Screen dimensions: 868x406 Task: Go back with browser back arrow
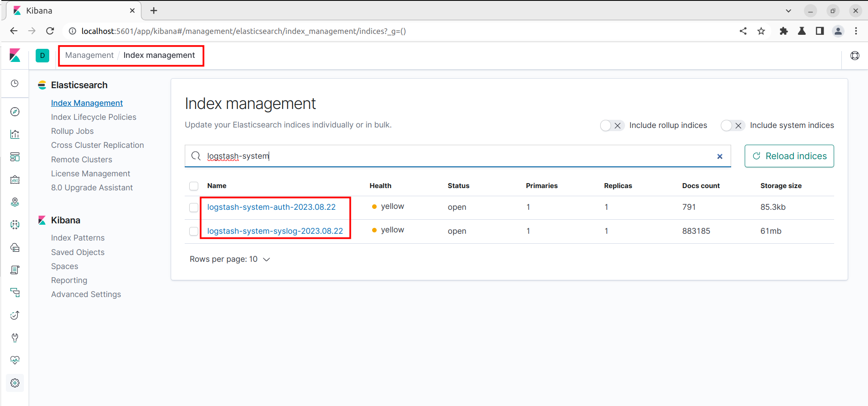(14, 31)
